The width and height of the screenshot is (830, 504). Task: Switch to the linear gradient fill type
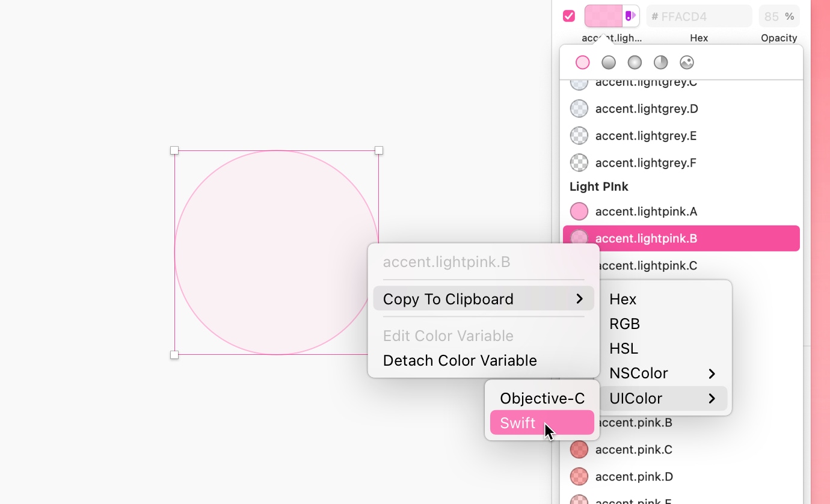point(608,62)
